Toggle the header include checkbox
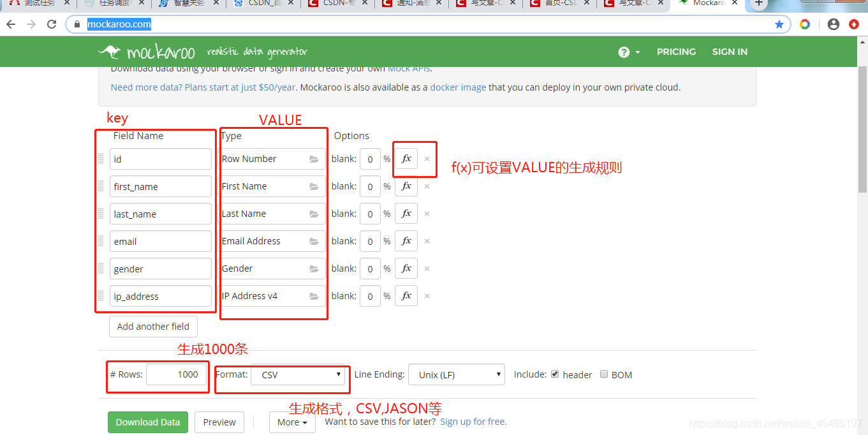This screenshot has height=435, width=868. point(555,374)
